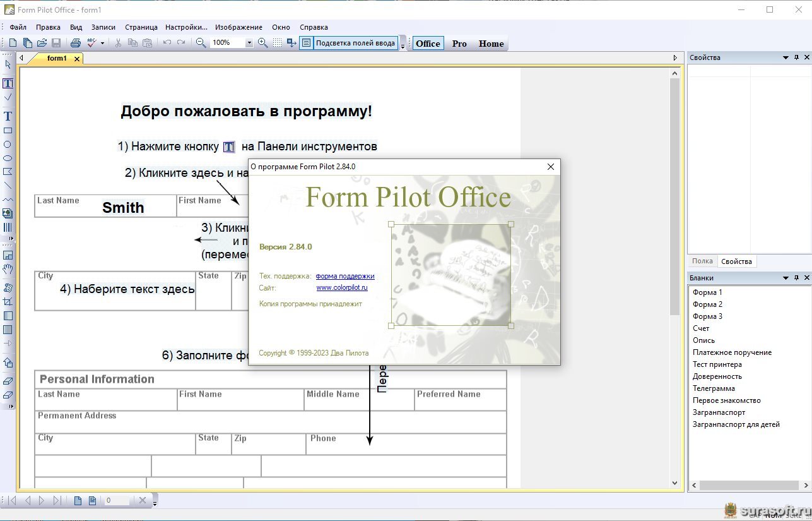Open the Записи menu

[103, 27]
